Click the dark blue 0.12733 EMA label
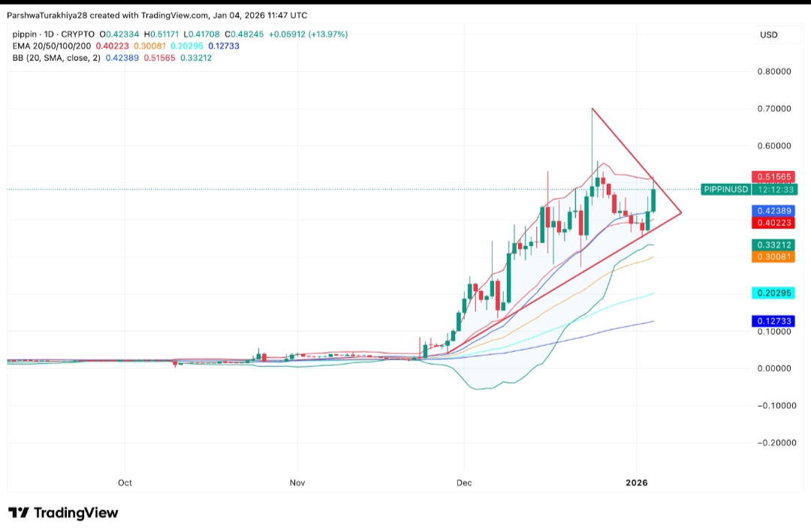The width and height of the screenshot is (811, 532). click(773, 321)
